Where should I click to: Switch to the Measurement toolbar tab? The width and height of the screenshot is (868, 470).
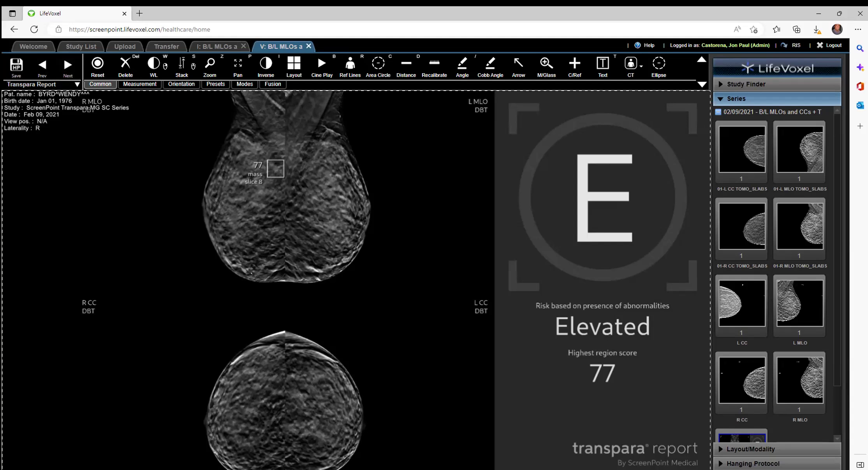pos(139,84)
